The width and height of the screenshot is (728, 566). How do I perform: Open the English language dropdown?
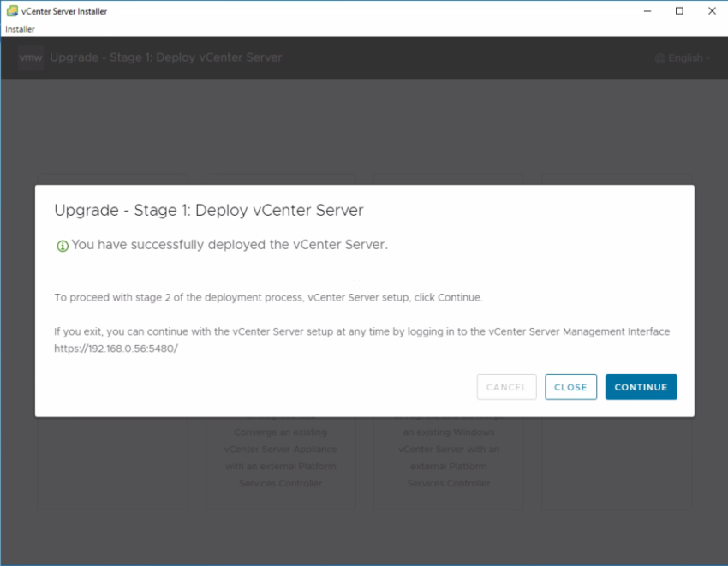(683, 57)
